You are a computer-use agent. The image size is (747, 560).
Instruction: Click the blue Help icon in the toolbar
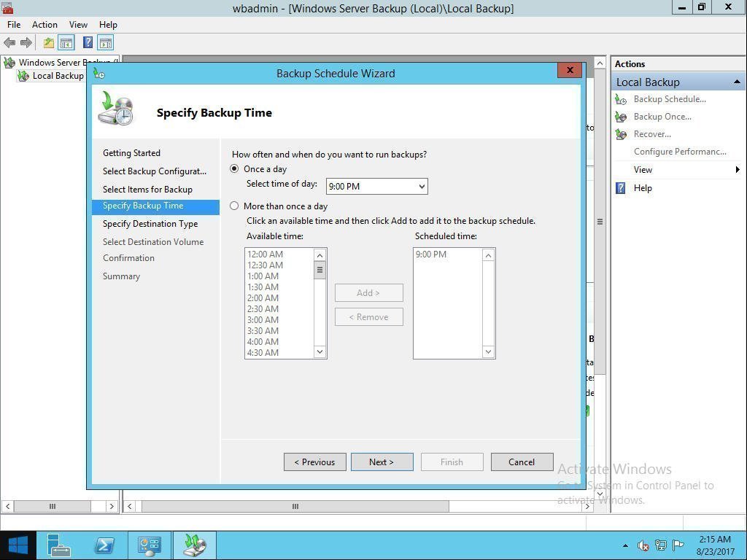[x=88, y=43]
